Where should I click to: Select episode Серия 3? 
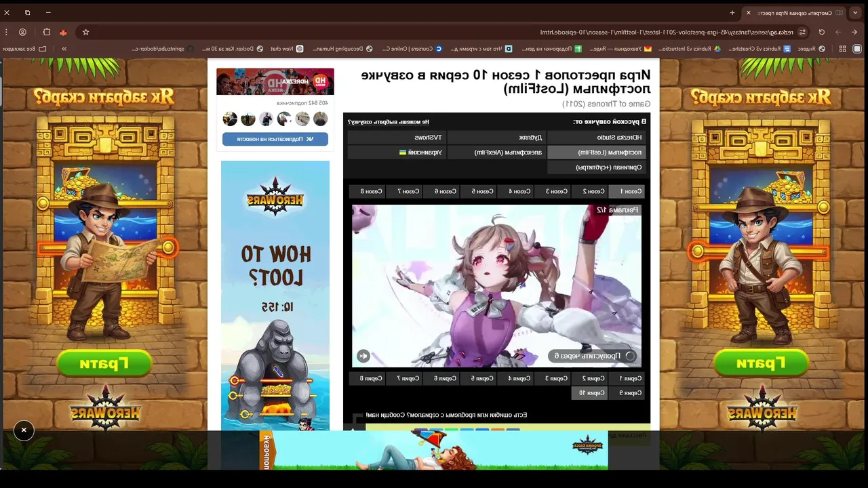[x=553, y=378]
